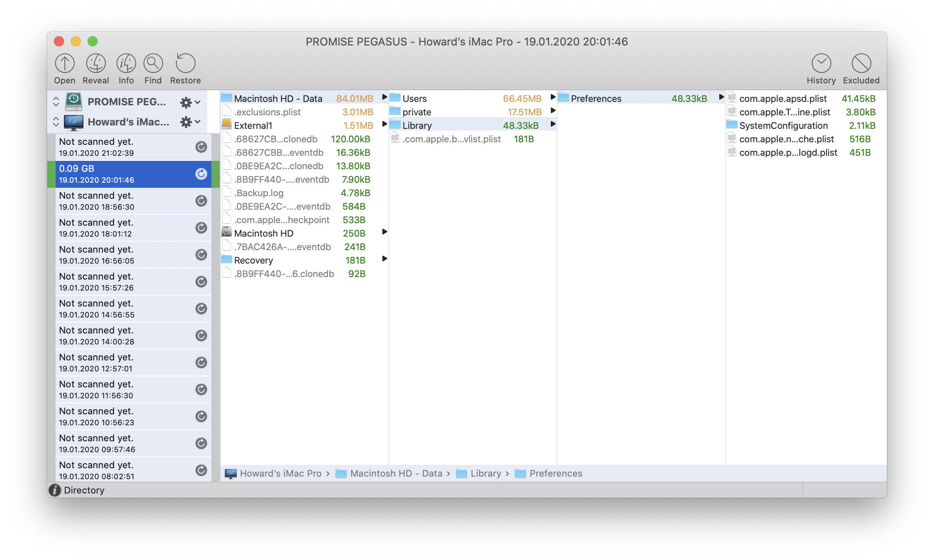Open the History clock icon
The height and width of the screenshot is (560, 934).
pos(821,64)
